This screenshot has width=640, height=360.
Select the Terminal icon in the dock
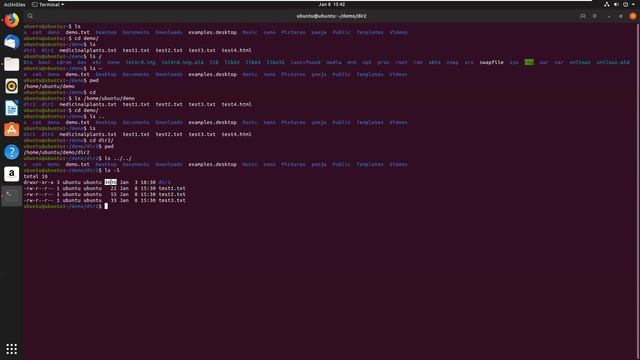click(11, 196)
